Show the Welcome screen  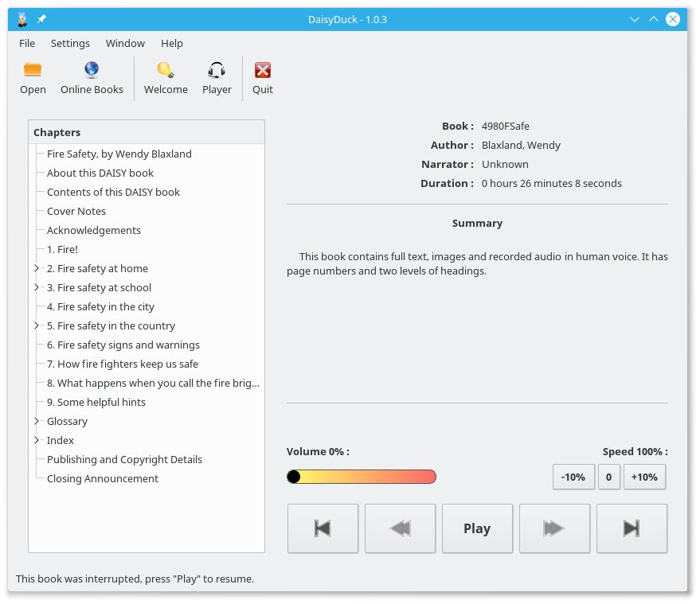(165, 76)
